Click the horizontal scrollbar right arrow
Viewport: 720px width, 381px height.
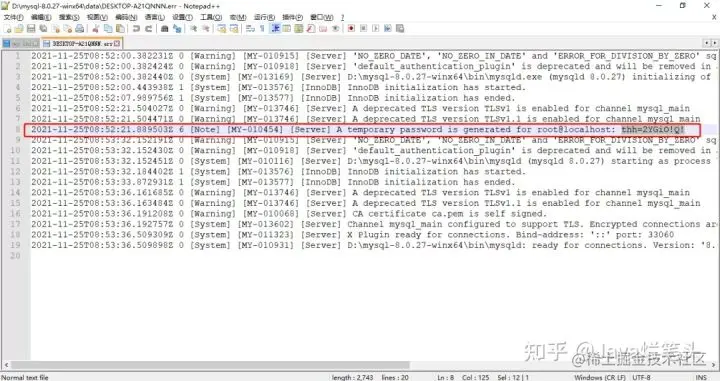click(714, 365)
